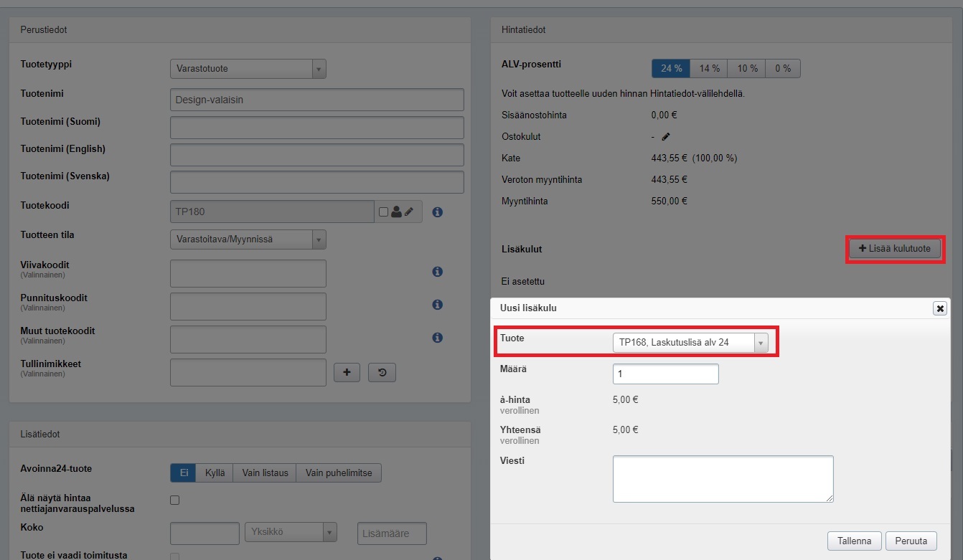Click the history reset icon beside Tullinimikkeet
Viewport: 963px width, 560px height.
pyautogui.click(x=382, y=372)
